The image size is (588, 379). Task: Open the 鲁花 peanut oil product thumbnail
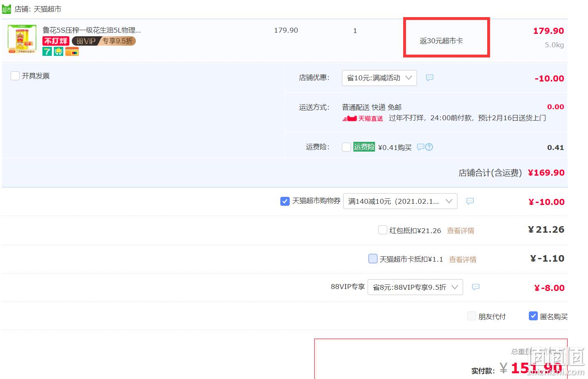coord(22,40)
